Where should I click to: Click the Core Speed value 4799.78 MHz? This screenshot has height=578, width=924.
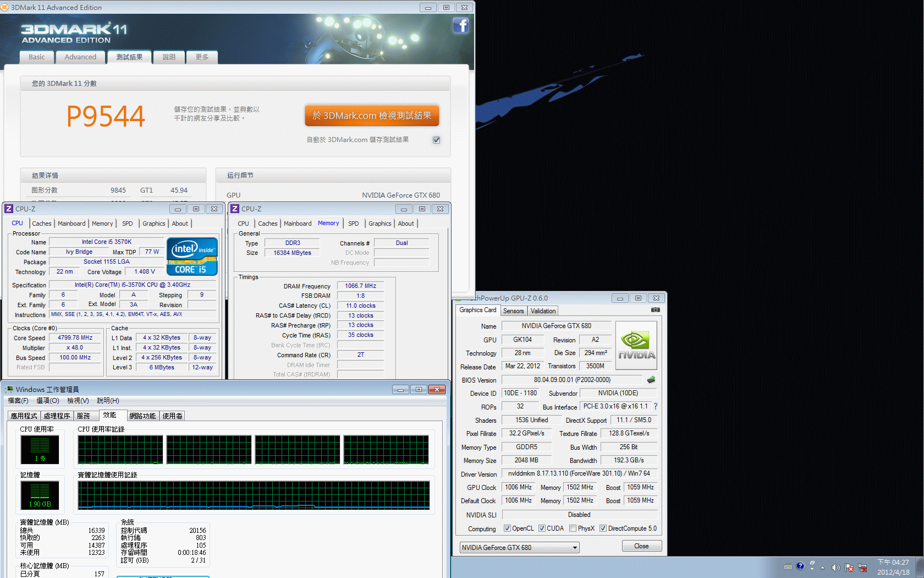[75, 338]
